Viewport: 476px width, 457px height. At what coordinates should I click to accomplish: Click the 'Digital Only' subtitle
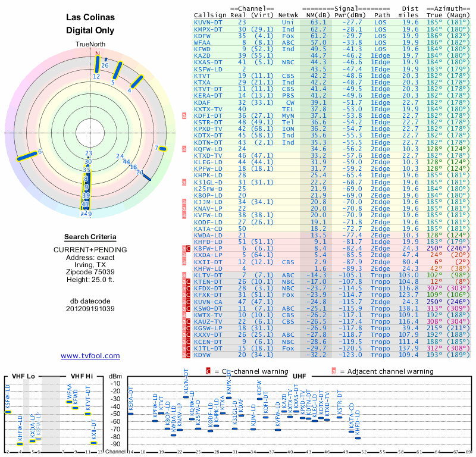pyautogui.click(x=90, y=30)
